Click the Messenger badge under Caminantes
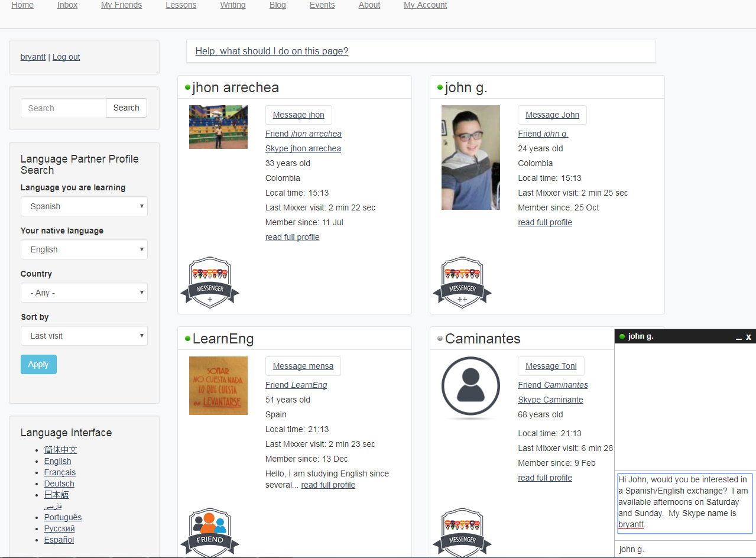The image size is (756, 558). pos(462,532)
